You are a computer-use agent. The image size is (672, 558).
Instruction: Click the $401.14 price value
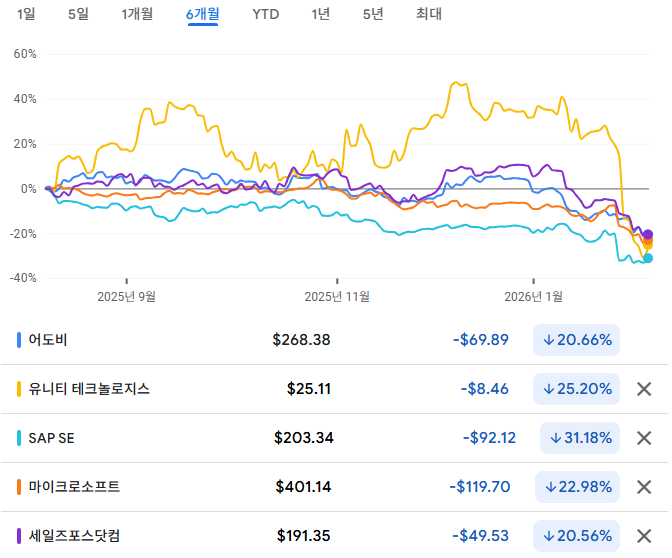tap(303, 487)
